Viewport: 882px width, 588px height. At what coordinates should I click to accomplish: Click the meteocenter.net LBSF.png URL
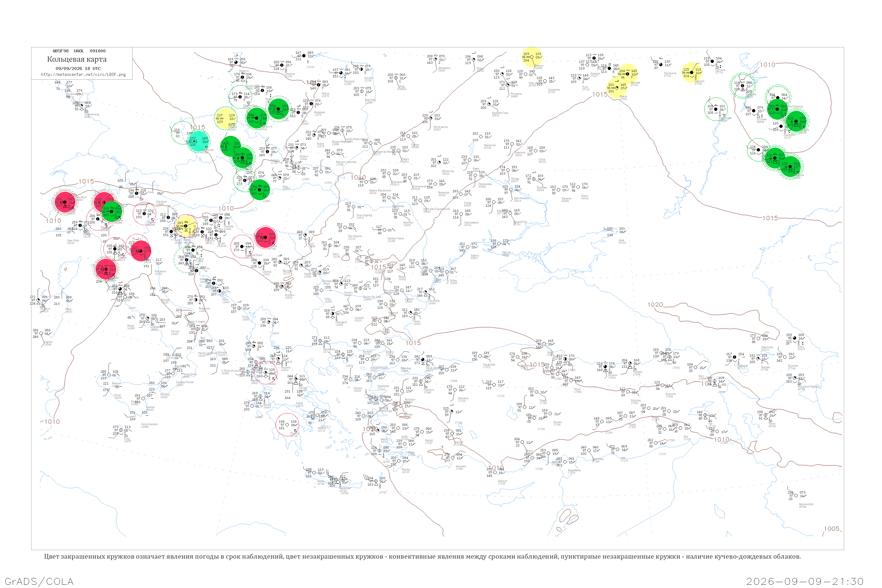point(83,75)
